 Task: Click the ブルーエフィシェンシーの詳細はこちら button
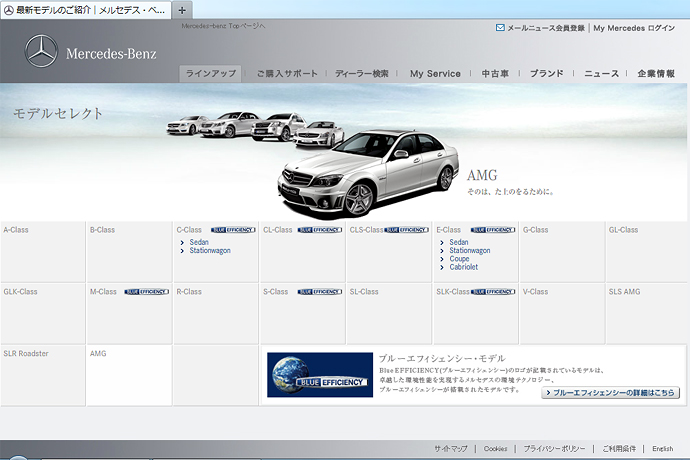[611, 393]
